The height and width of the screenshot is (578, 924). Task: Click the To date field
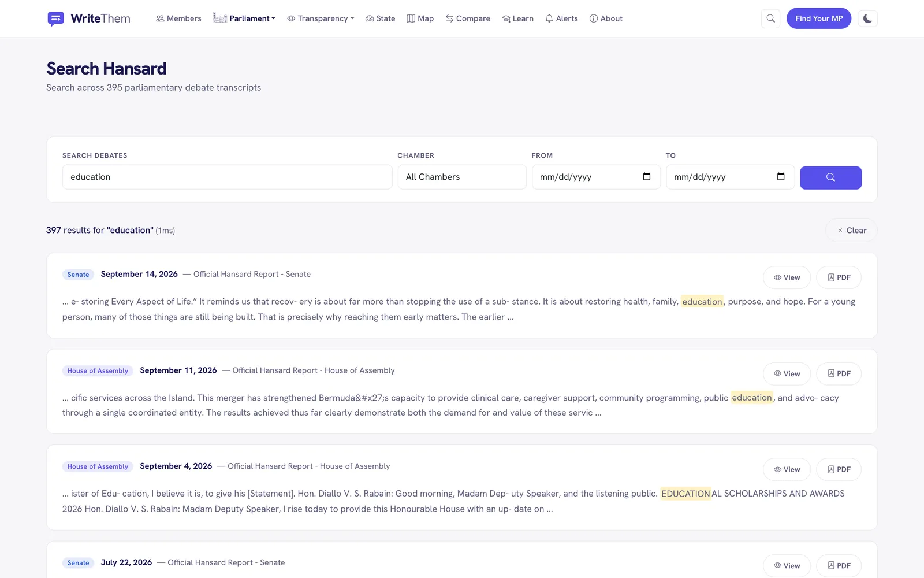730,177
